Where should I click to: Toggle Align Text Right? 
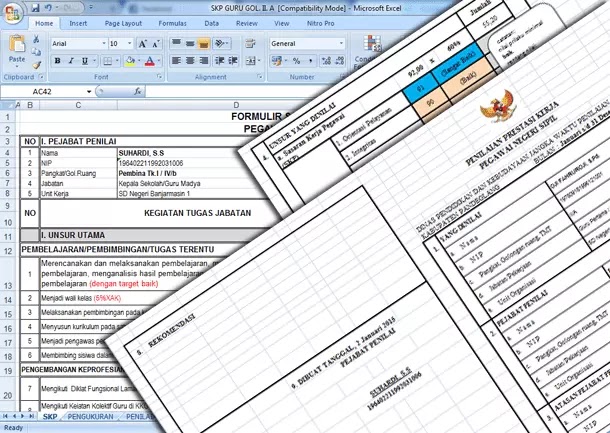click(x=203, y=61)
